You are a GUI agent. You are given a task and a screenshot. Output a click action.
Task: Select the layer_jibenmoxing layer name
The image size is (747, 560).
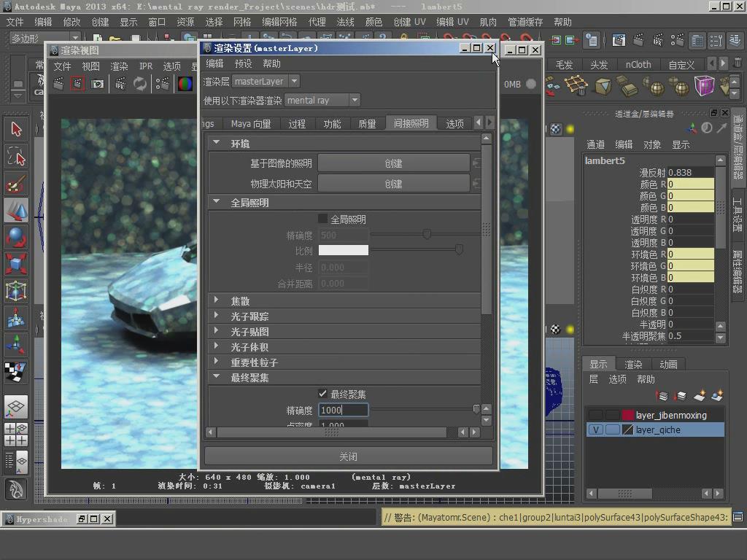671,415
